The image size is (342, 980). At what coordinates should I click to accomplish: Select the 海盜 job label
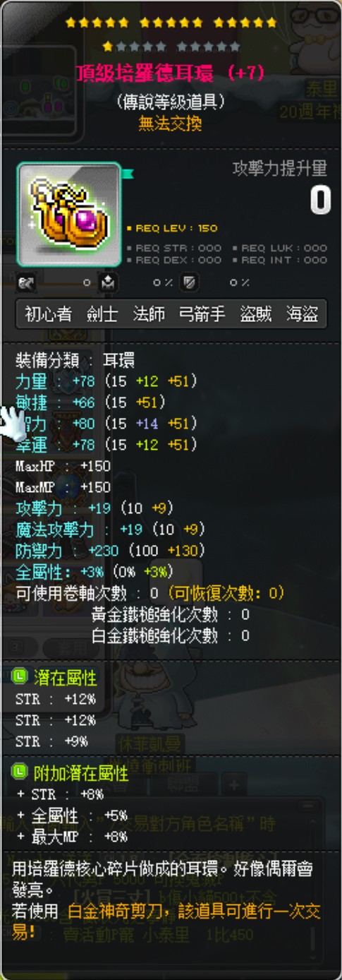303,314
